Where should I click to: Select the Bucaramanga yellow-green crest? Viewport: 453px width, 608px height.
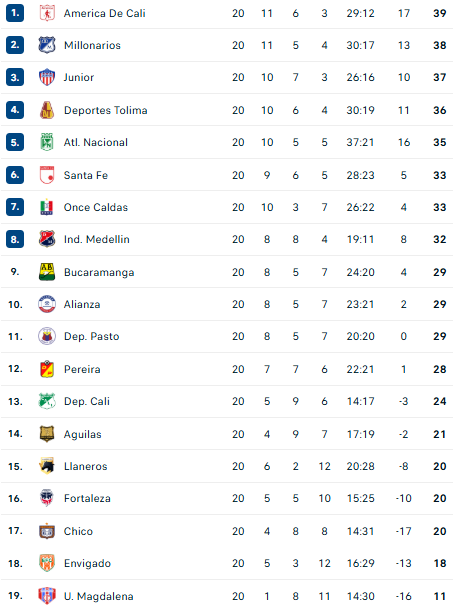tap(47, 272)
